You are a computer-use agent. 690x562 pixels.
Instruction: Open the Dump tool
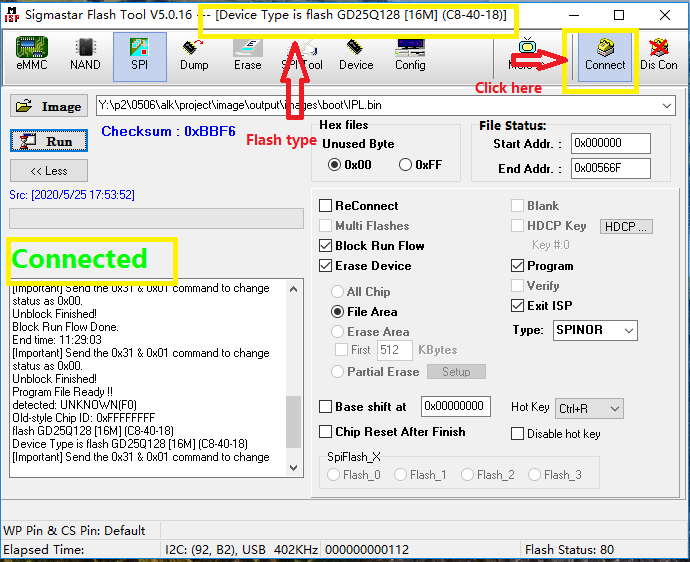pyautogui.click(x=194, y=54)
